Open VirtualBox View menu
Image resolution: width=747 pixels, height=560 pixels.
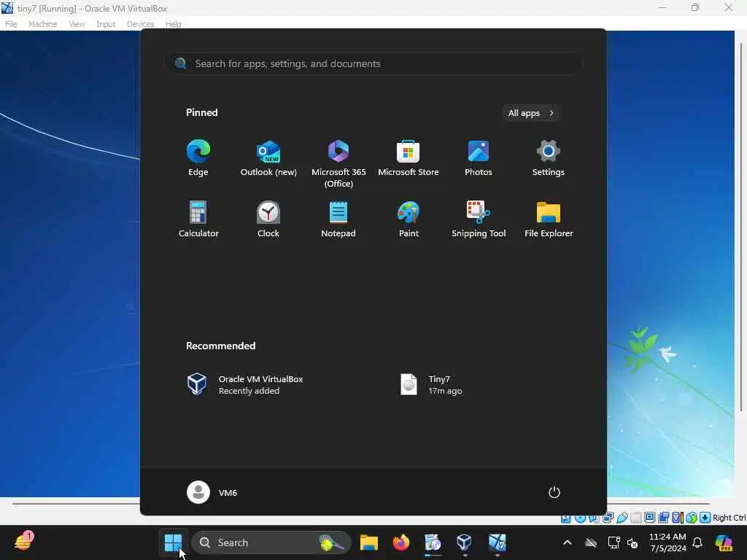[77, 24]
